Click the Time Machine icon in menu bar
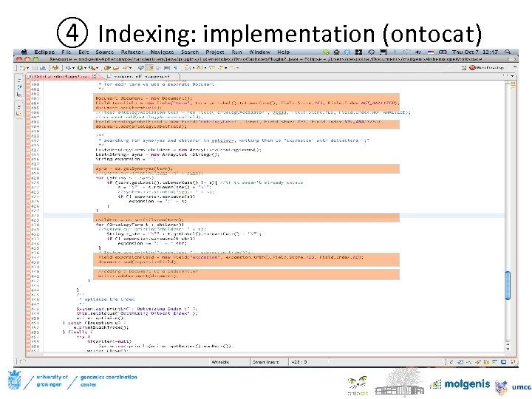The image size is (532, 399). click(x=371, y=52)
